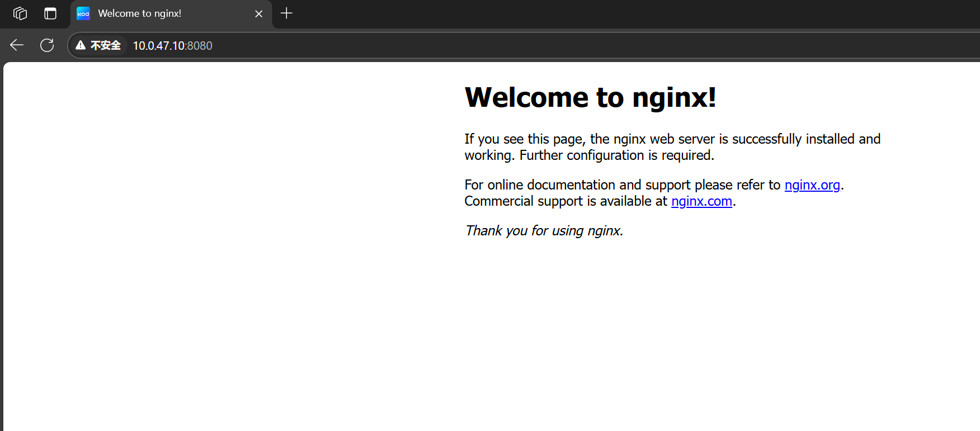Image resolution: width=980 pixels, height=431 pixels.
Task: Click the text 'Thank you for using nginx.'
Action: coord(544,231)
